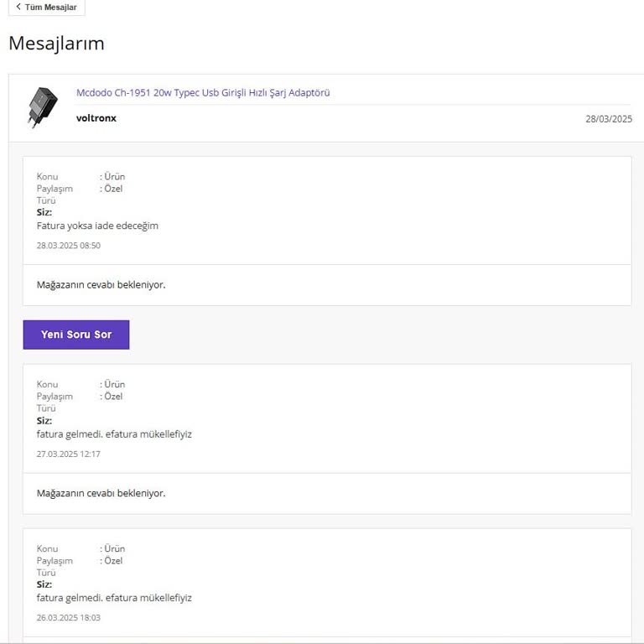
Task: Click the 28/03/2025 date in the product header
Action: pyautogui.click(x=608, y=119)
